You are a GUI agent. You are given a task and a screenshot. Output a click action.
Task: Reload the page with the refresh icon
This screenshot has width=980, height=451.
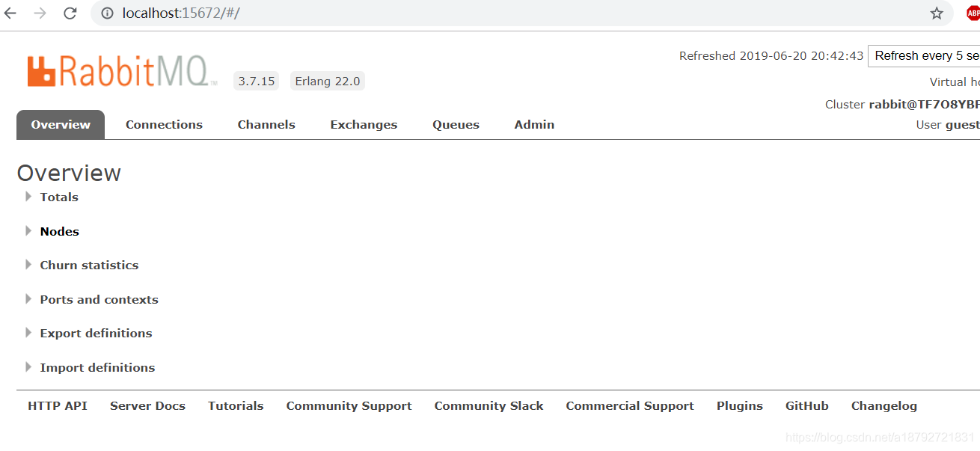pyautogui.click(x=70, y=13)
